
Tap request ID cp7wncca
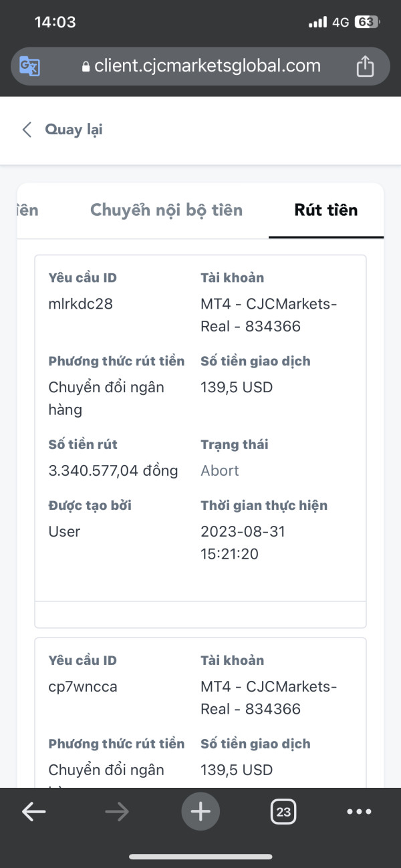point(83,687)
